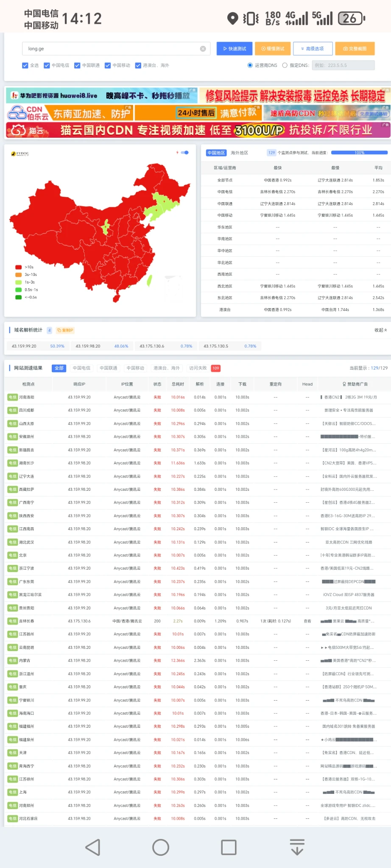Collapse the DNS stats section with 收起
Image resolution: width=391 pixels, height=868 pixels.
(380, 330)
